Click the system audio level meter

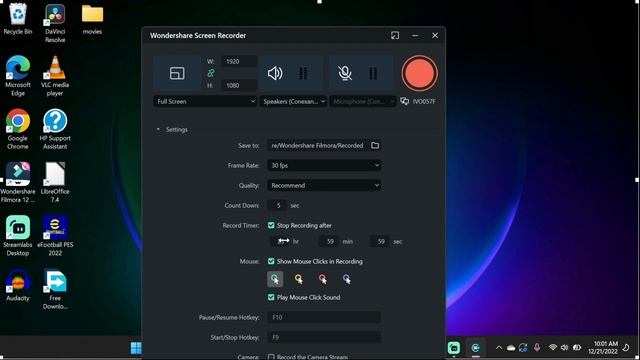pyautogui.click(x=303, y=73)
